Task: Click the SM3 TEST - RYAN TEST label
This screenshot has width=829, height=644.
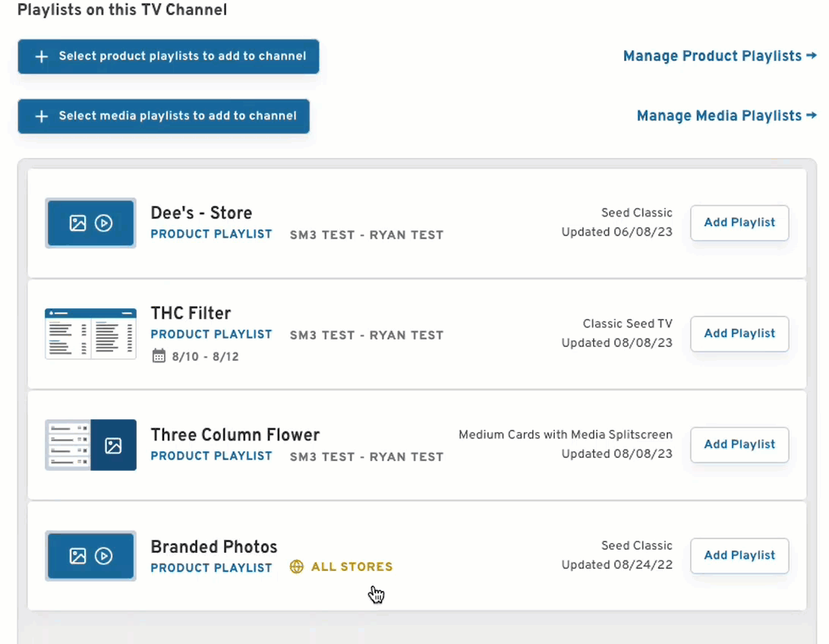Action: [x=366, y=235]
